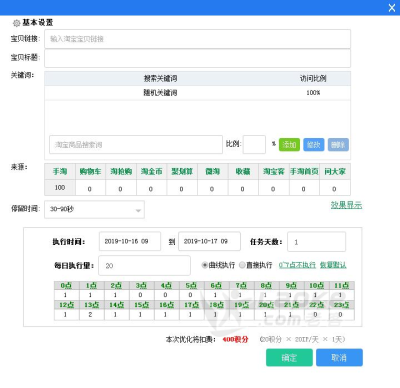
Task: Click the 购物车 source column header
Action: tap(90, 172)
